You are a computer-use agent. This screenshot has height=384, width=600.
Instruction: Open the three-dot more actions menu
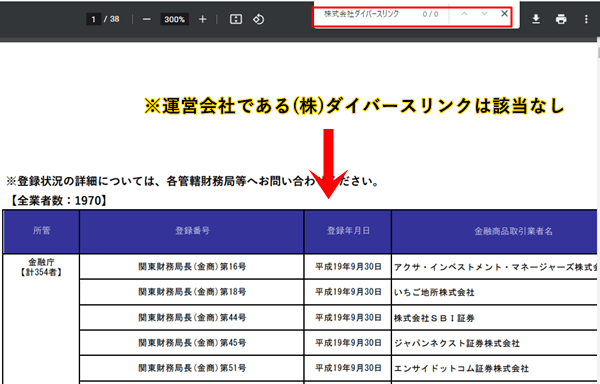tap(586, 19)
